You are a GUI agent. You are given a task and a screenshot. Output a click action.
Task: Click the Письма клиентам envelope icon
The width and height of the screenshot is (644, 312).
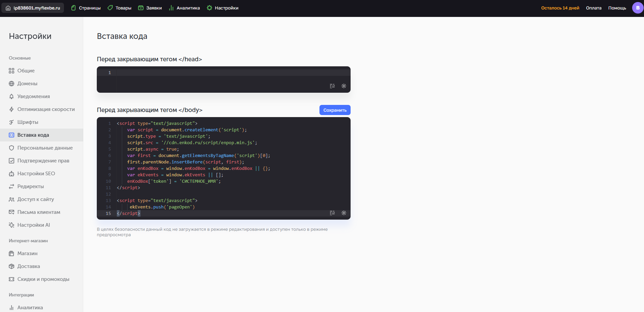point(12,212)
